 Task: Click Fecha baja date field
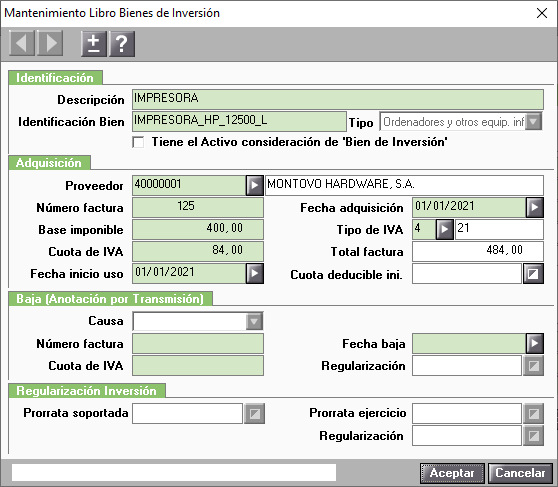coord(469,343)
